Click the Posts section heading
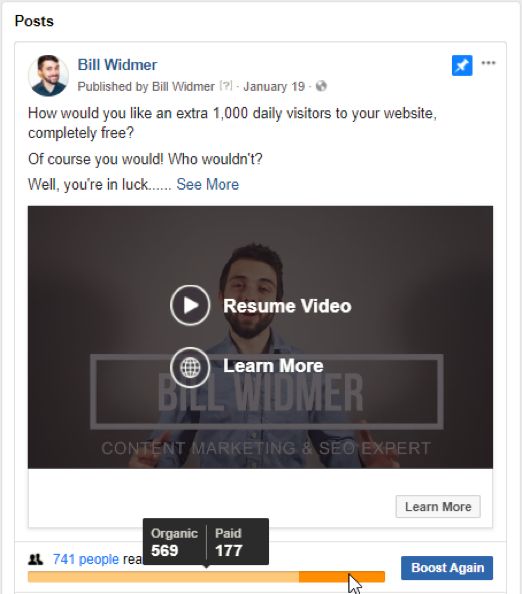 [34, 21]
